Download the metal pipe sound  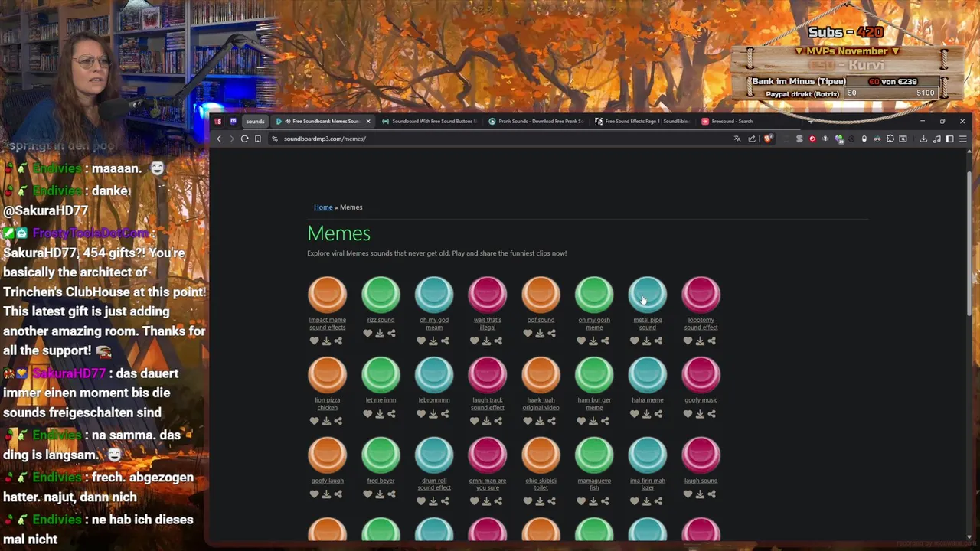point(646,341)
